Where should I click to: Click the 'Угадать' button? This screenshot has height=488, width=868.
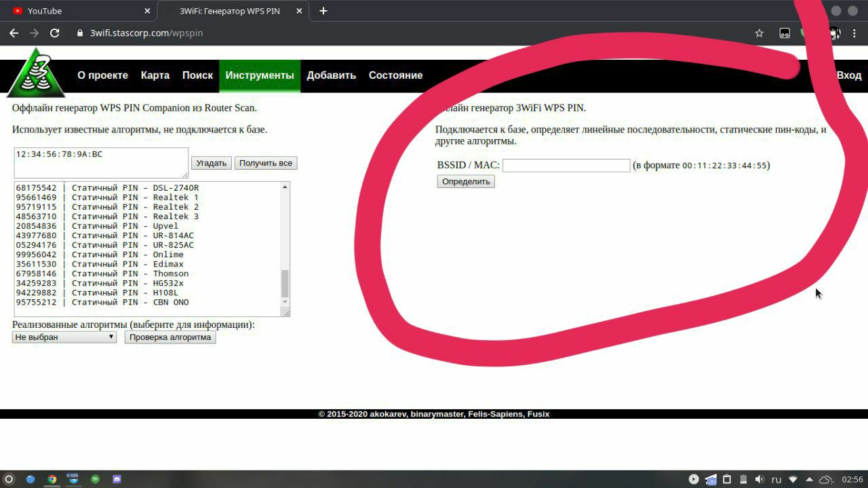(212, 163)
